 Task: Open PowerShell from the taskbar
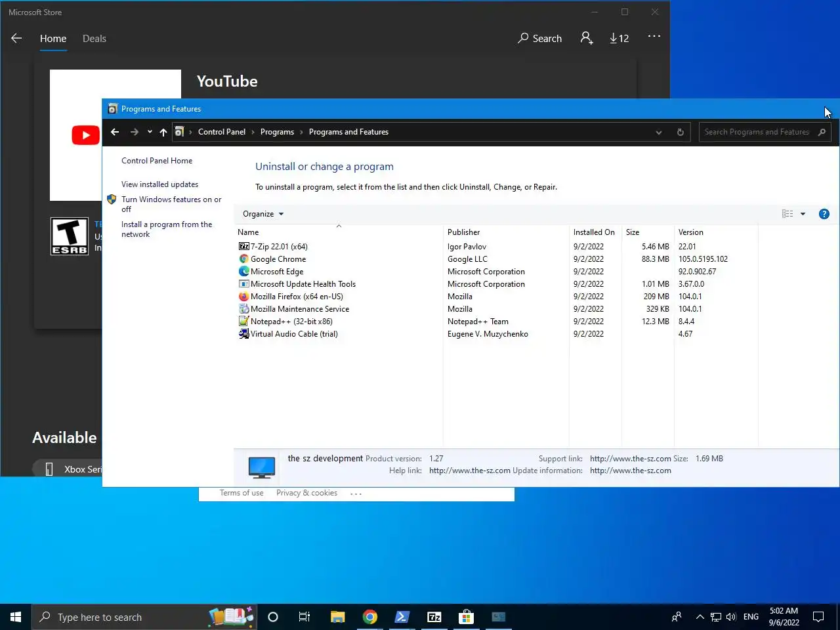point(402,617)
